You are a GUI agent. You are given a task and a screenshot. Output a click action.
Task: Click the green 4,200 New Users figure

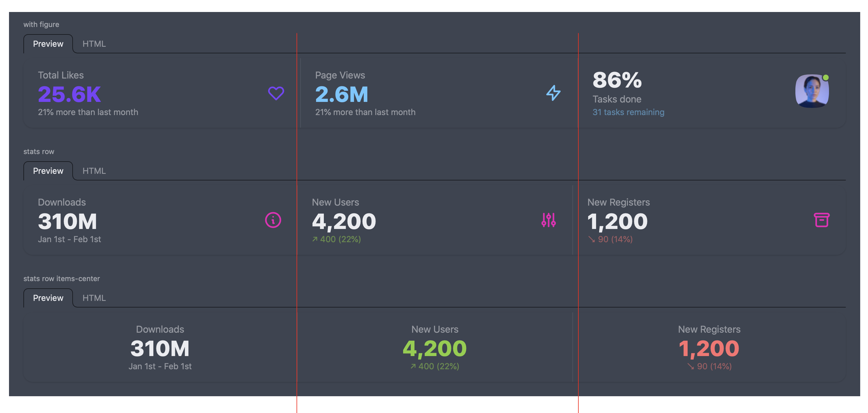click(434, 348)
